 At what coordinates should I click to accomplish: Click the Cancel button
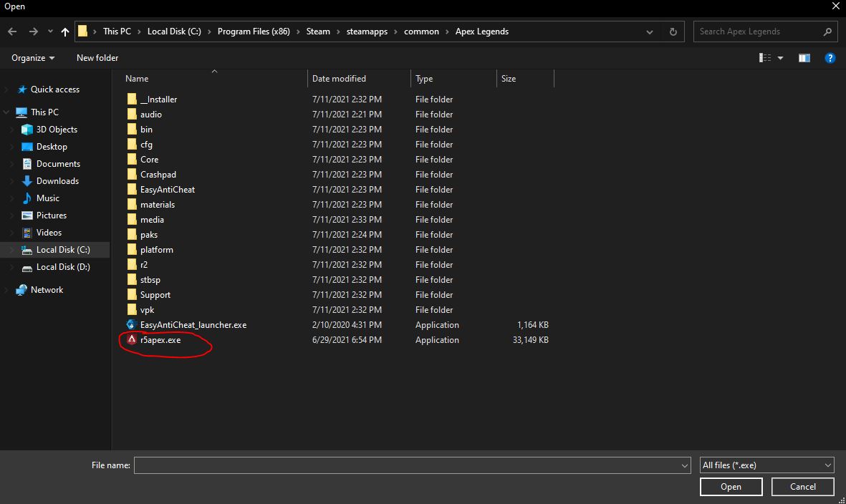click(x=803, y=487)
